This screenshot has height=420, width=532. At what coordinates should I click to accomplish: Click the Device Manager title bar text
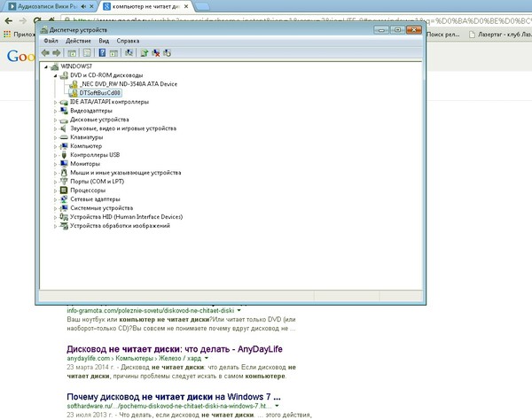[78, 30]
